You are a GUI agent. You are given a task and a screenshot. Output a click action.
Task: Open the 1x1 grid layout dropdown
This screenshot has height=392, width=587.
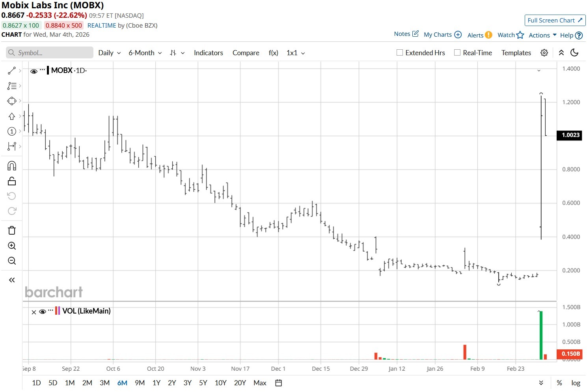[x=296, y=53]
